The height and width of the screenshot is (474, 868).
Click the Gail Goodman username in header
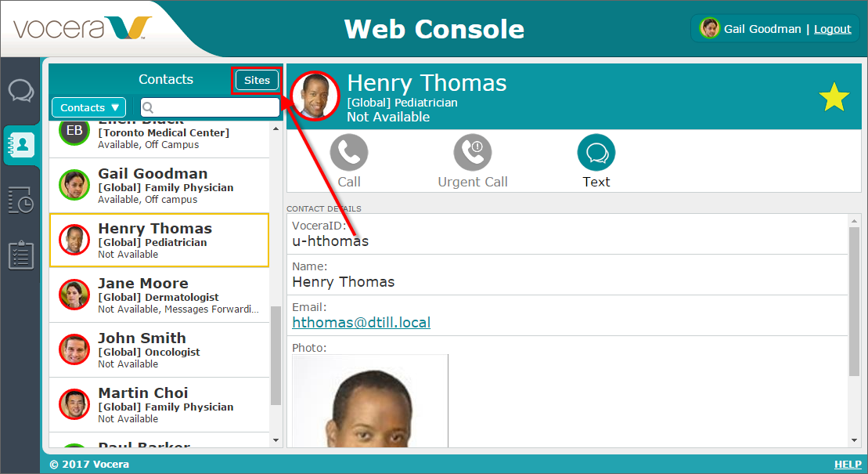tap(762, 29)
